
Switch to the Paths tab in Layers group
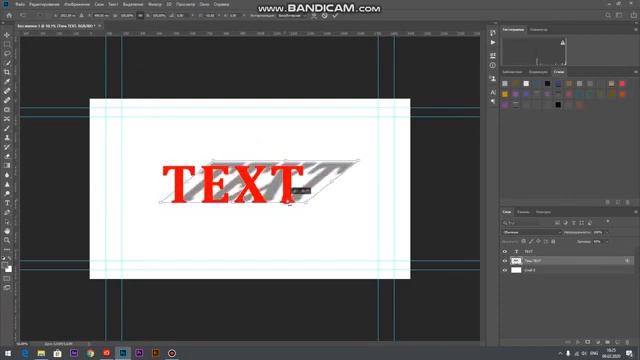point(543,212)
